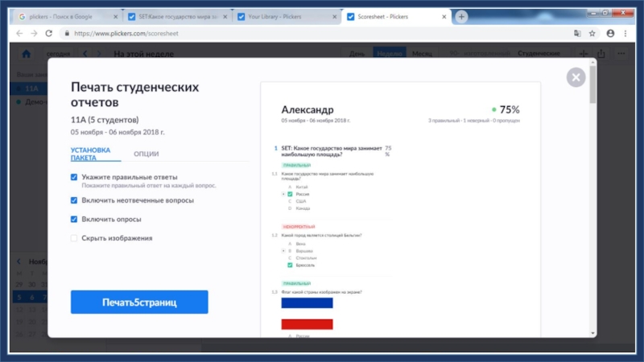644x362 pixels.
Task: Open the 'plickers - Поиск в Google' tab
Action: pos(69,16)
